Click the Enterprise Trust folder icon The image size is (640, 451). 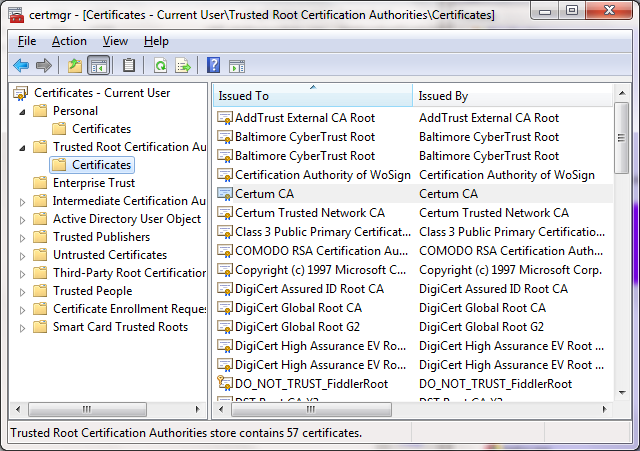tap(40, 182)
